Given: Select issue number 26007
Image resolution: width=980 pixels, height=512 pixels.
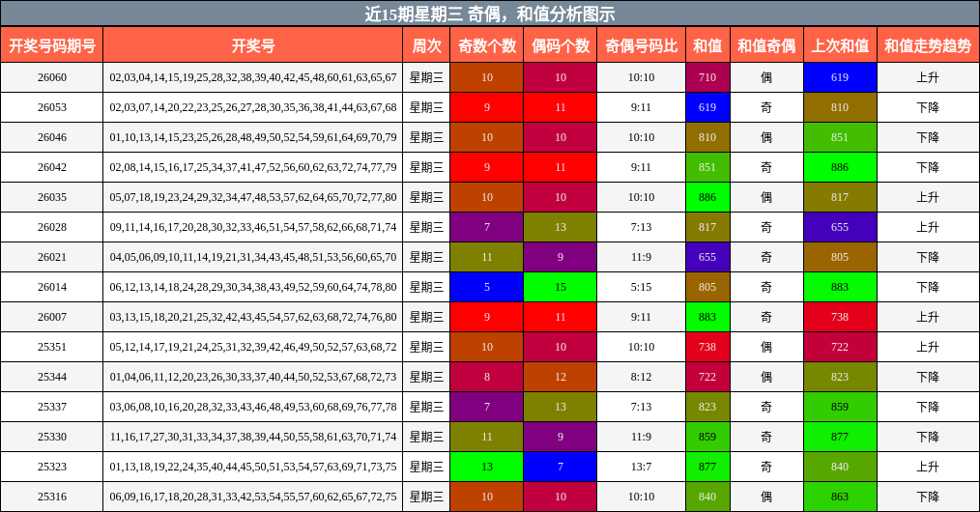Looking at the screenshot, I should [x=52, y=317].
